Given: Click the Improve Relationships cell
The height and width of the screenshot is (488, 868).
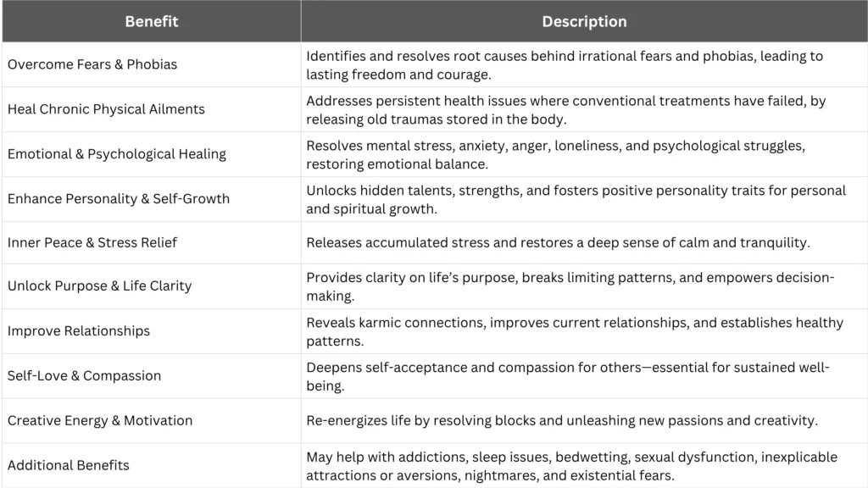Looking at the screenshot, I should (79, 331).
